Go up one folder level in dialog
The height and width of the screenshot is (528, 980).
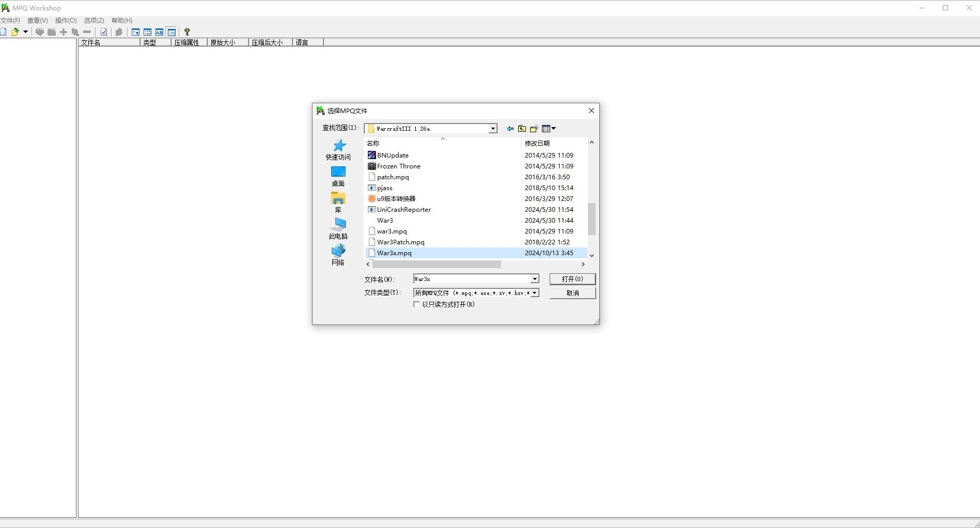[x=522, y=129]
